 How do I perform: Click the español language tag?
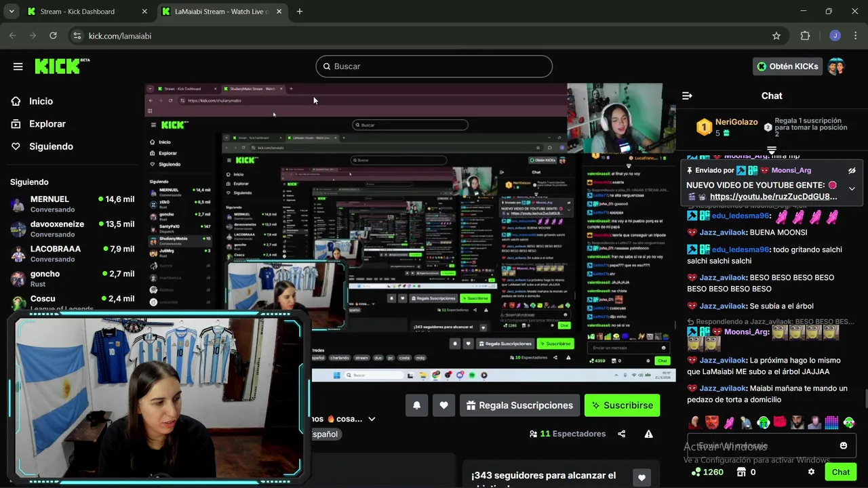pyautogui.click(x=325, y=434)
